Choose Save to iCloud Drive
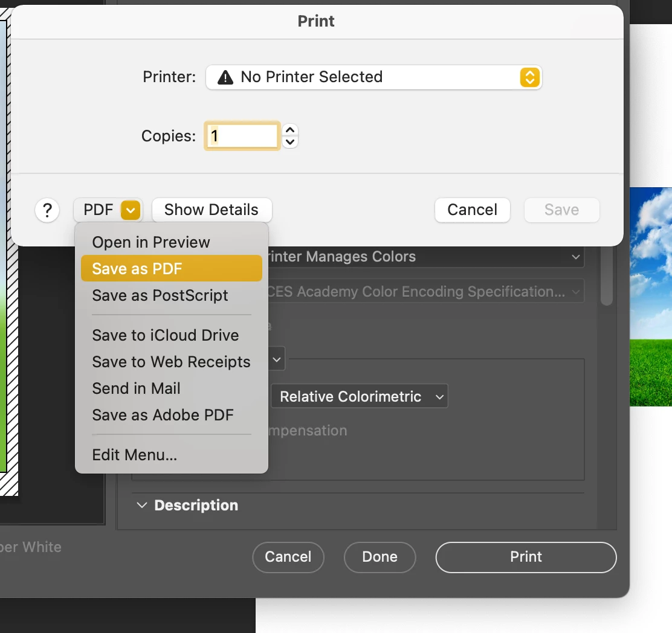The height and width of the screenshot is (633, 672). click(165, 335)
